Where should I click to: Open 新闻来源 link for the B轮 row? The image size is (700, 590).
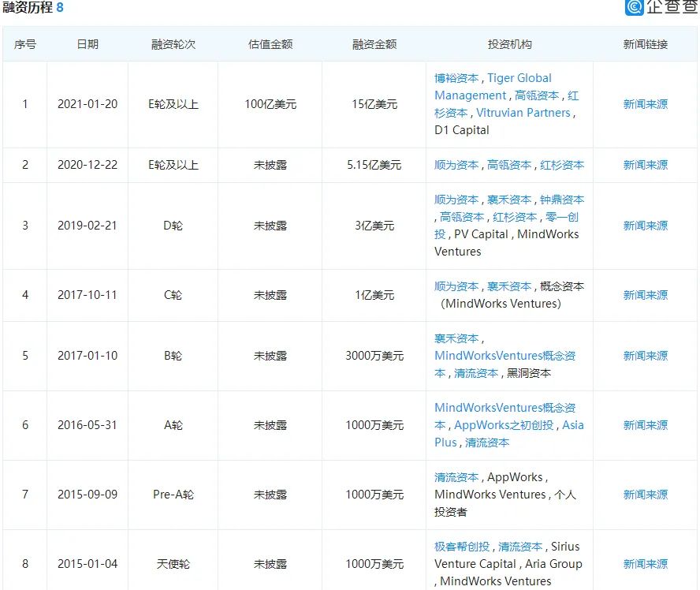point(646,356)
